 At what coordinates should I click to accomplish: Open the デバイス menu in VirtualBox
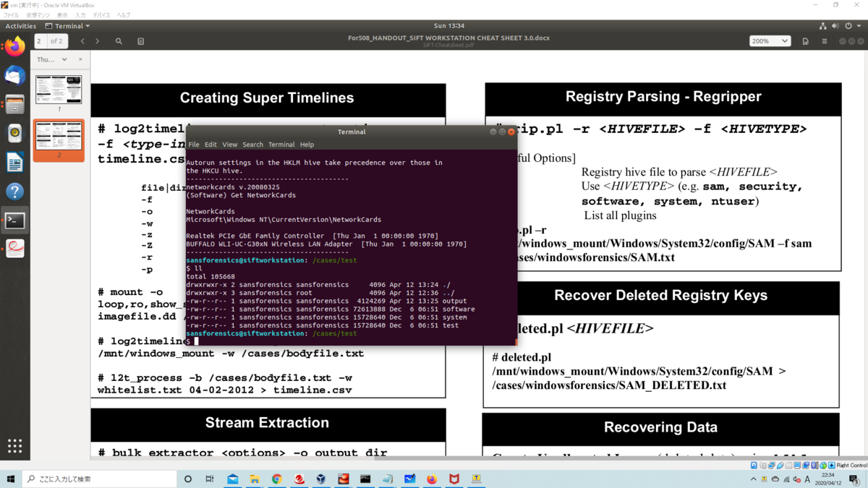[x=102, y=14]
